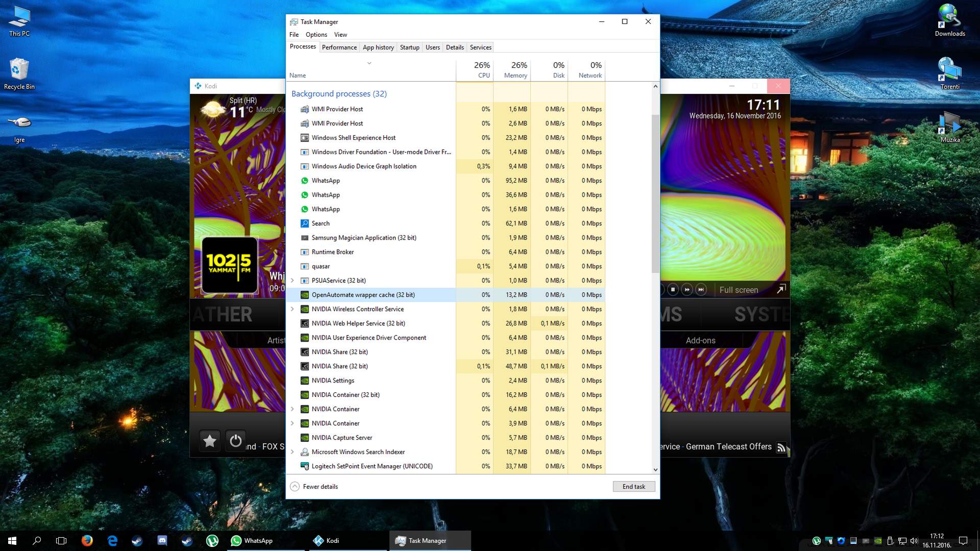The width and height of the screenshot is (980, 551).
Task: Click Kodi stop playback button
Action: pyautogui.click(x=673, y=290)
